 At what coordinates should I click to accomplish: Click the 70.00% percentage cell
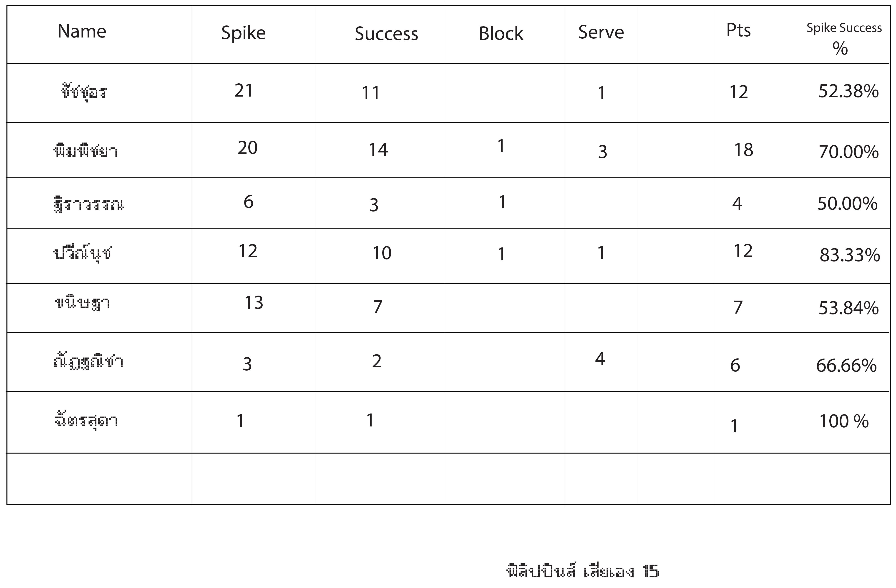848,152
